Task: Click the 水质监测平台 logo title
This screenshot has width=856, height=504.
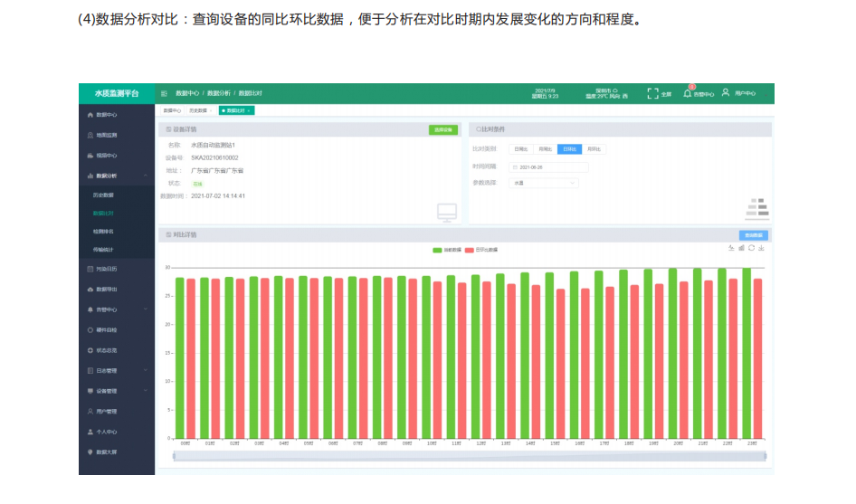Action: tap(117, 93)
